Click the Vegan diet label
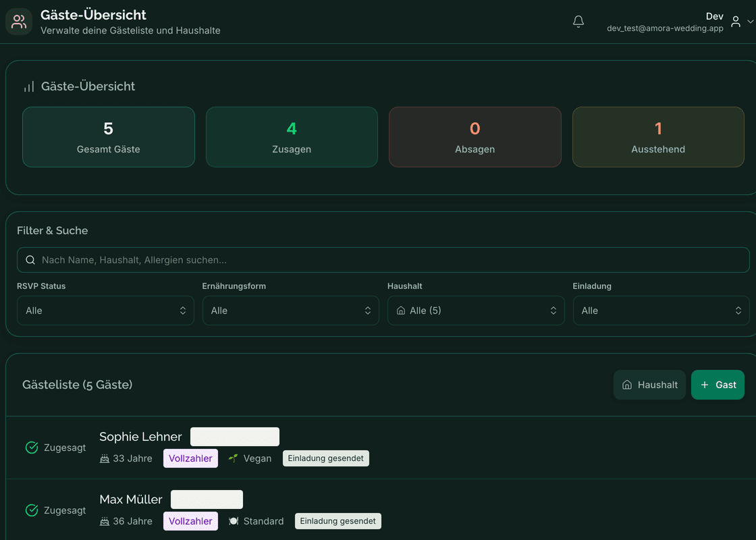756x540 pixels. pyautogui.click(x=257, y=458)
